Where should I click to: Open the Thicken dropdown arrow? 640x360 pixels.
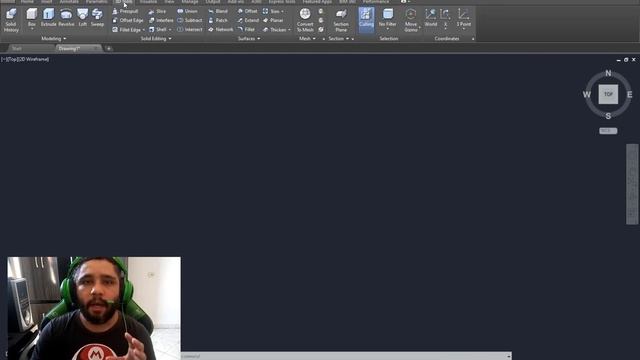click(289, 30)
